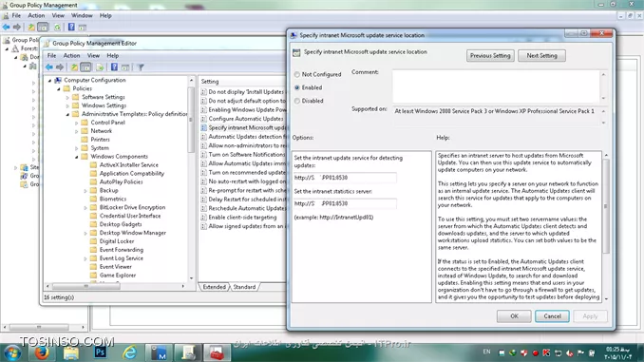Collapse the Administrative Templates node
The width and height of the screenshot is (644, 362).
(x=67, y=114)
